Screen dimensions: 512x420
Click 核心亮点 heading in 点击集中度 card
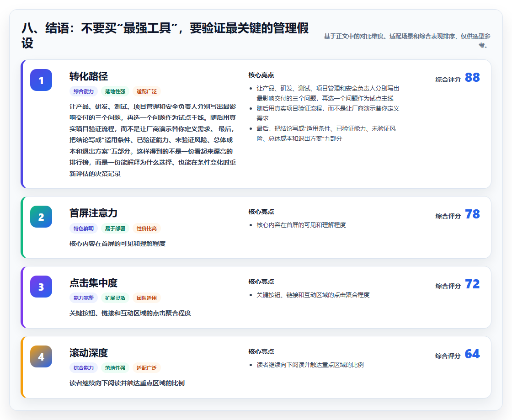point(261,282)
